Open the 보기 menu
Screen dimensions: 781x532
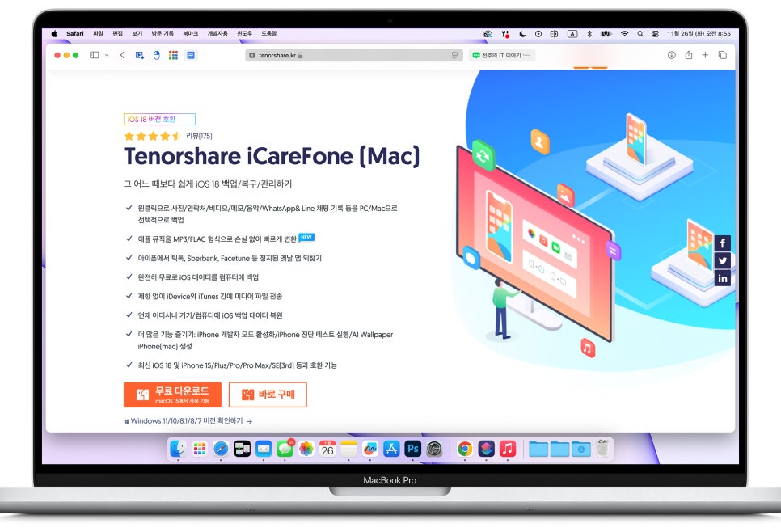click(x=137, y=33)
